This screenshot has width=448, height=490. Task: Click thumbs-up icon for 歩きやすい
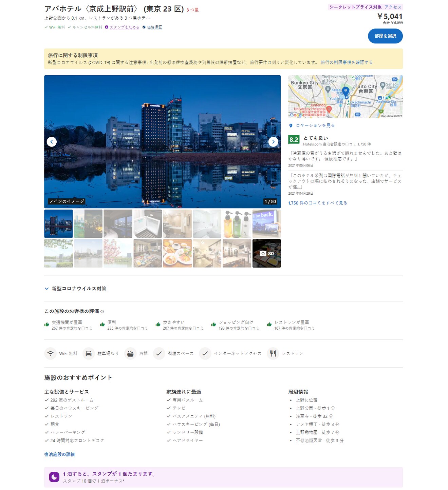(158, 325)
